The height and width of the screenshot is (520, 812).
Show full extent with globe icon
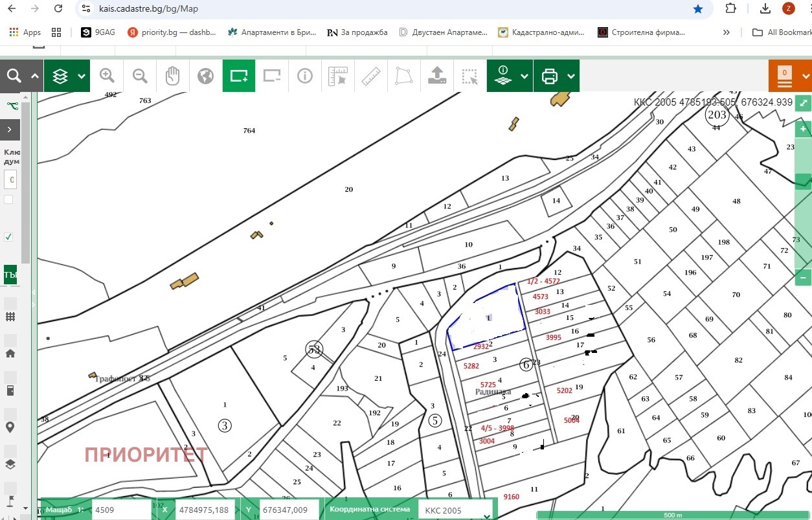[x=205, y=76]
